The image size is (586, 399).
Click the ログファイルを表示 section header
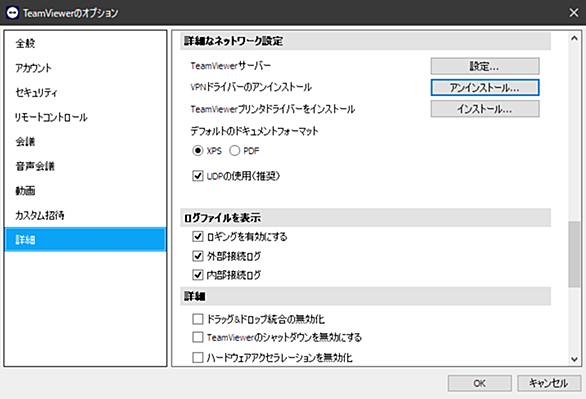tap(366, 217)
